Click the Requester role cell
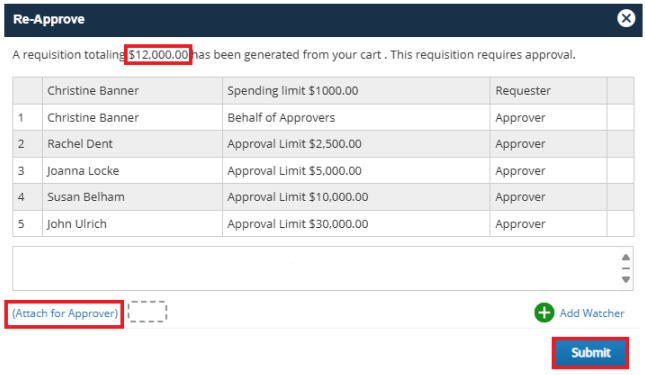 (548, 90)
